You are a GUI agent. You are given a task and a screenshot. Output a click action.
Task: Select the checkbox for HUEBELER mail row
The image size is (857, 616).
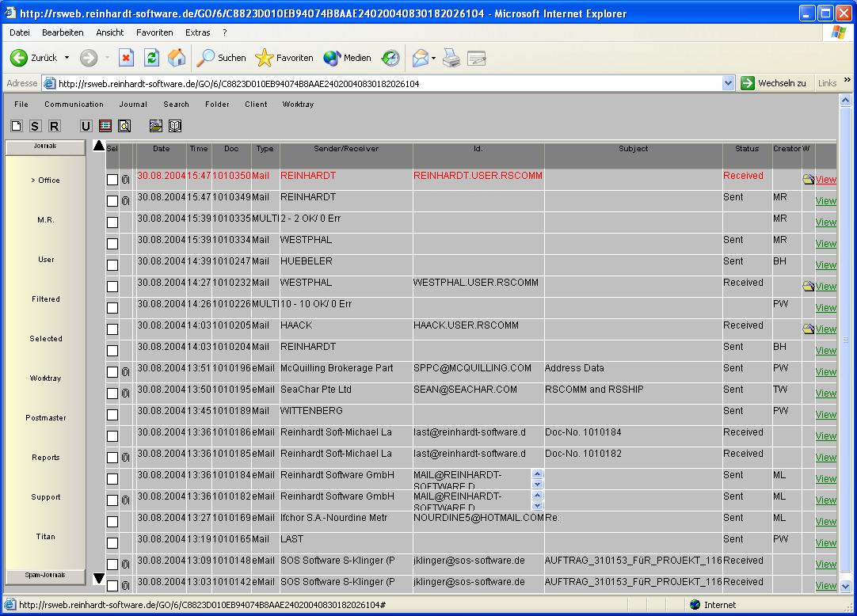[x=112, y=265]
